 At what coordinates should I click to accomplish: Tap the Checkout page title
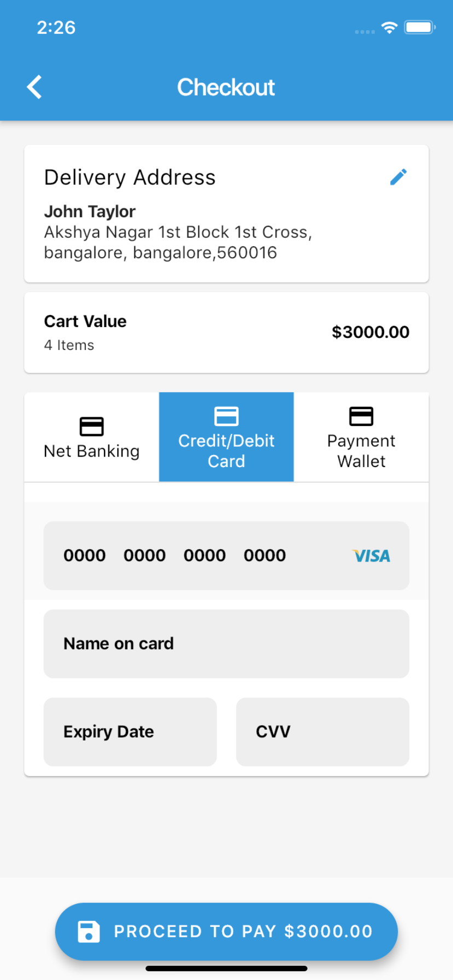[226, 87]
